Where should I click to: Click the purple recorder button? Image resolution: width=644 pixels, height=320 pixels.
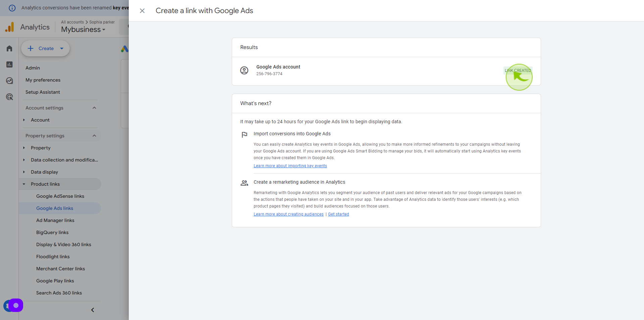[x=15, y=306]
